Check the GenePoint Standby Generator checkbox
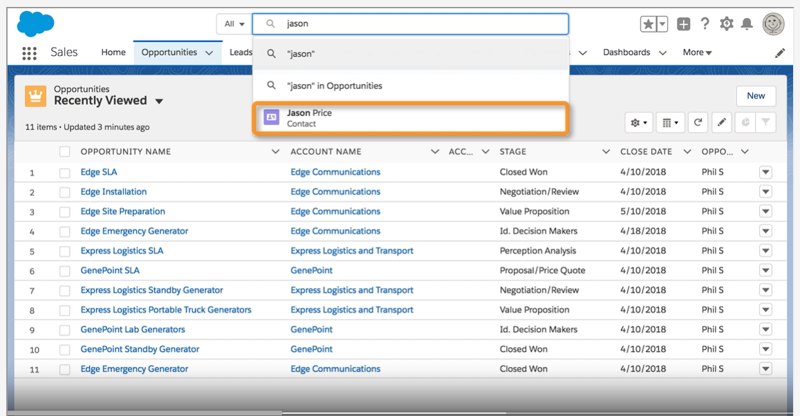 65,350
